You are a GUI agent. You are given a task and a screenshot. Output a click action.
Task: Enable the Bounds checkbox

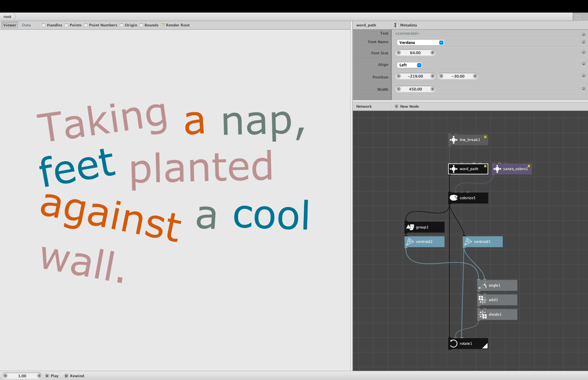[141, 25]
